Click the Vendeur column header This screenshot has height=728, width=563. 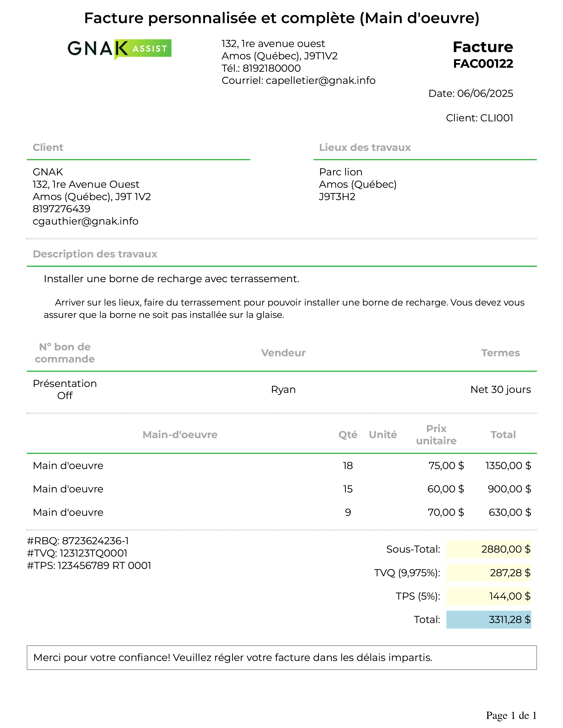pyautogui.click(x=283, y=353)
